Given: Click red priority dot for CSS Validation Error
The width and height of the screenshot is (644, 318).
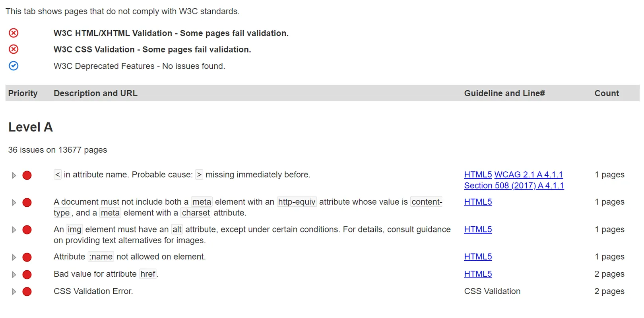Looking at the screenshot, I should click(x=27, y=292).
